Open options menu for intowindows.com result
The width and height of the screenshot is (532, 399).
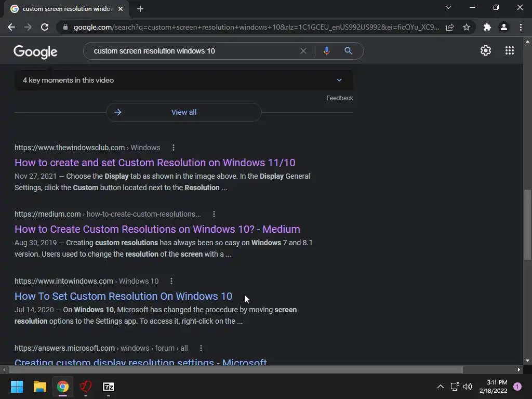171,281
